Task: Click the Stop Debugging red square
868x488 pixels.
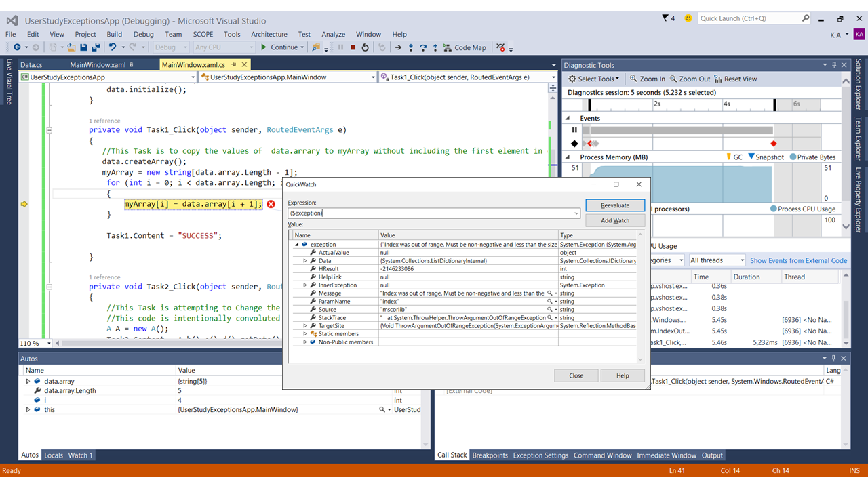Action: [353, 47]
